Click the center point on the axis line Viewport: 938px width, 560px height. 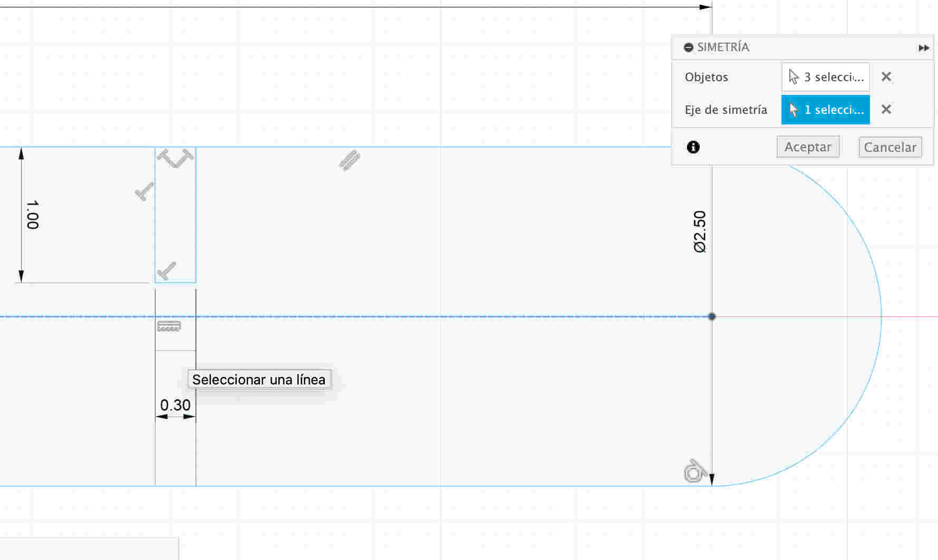pyautogui.click(x=712, y=316)
